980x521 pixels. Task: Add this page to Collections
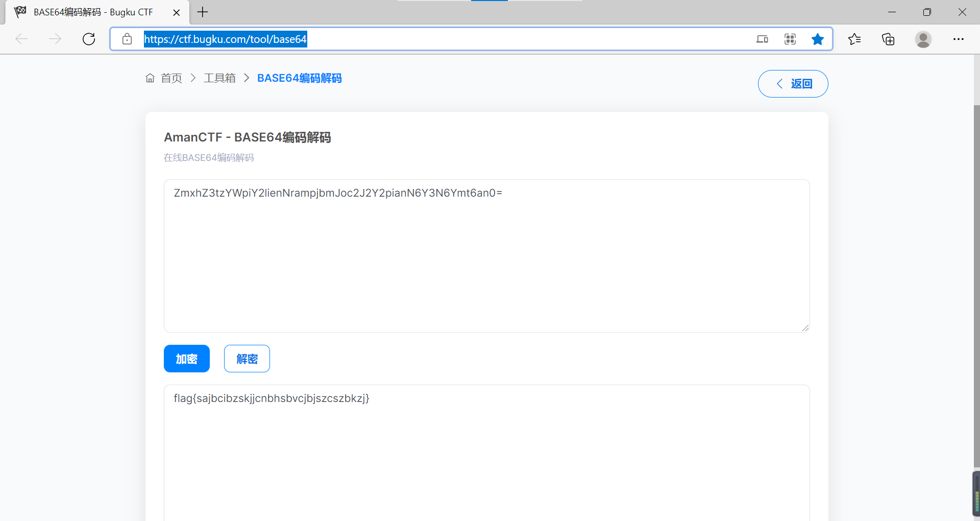[888, 39]
